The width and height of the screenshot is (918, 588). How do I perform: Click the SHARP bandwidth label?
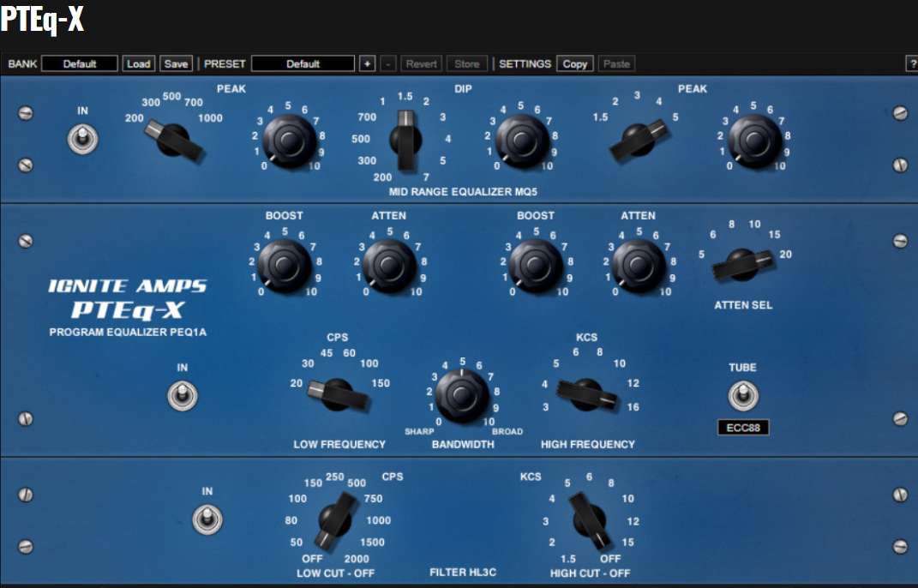419,432
